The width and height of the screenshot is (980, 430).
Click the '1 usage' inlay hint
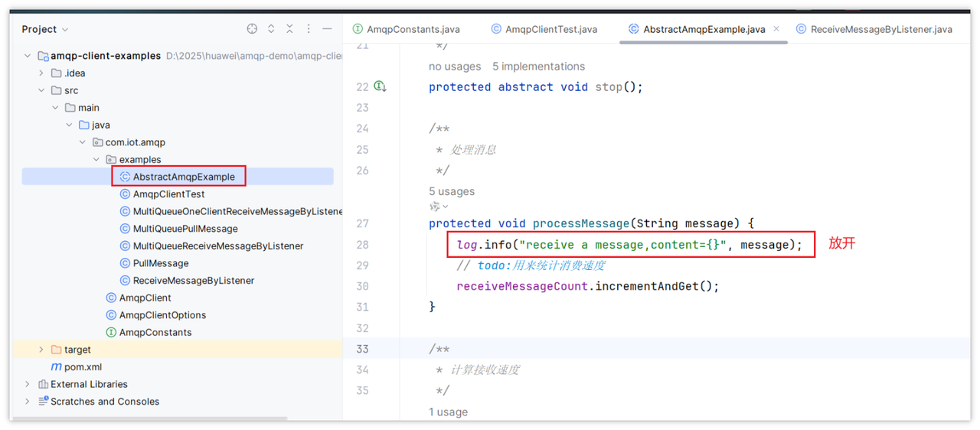point(448,412)
